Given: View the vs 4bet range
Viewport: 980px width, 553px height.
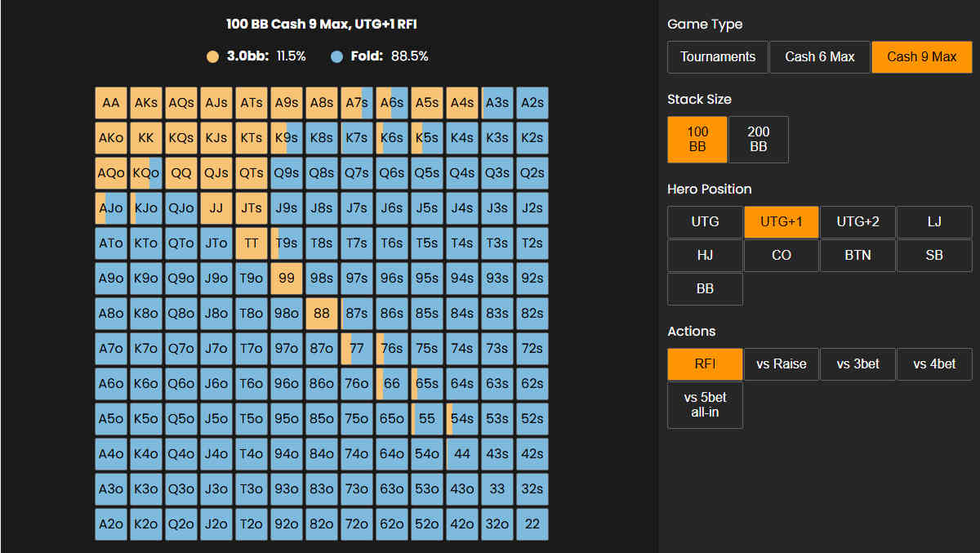Looking at the screenshot, I should (934, 363).
